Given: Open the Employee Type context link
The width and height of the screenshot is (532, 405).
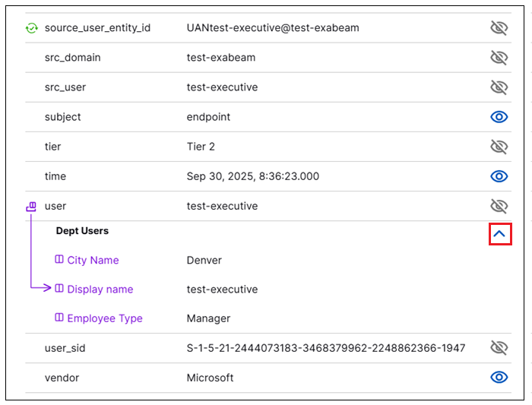Looking at the screenshot, I should (x=104, y=318).
